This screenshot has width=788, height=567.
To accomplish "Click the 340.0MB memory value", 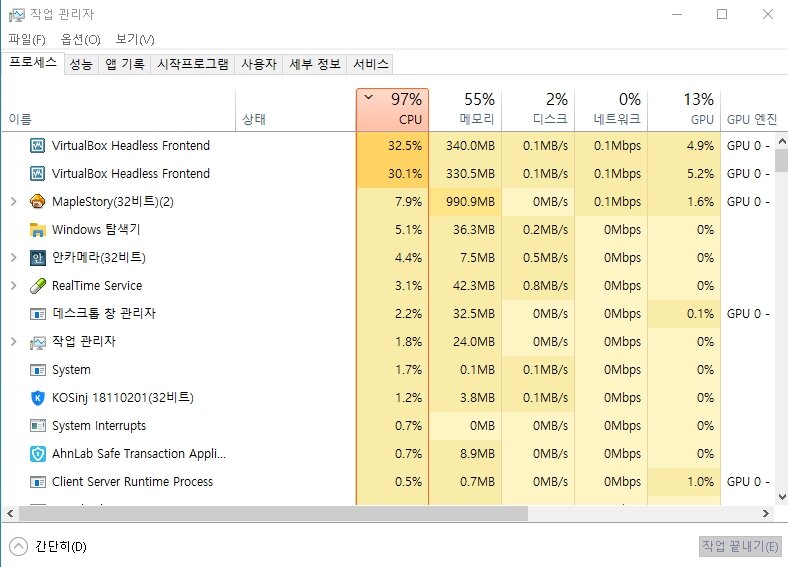I will pos(470,146).
